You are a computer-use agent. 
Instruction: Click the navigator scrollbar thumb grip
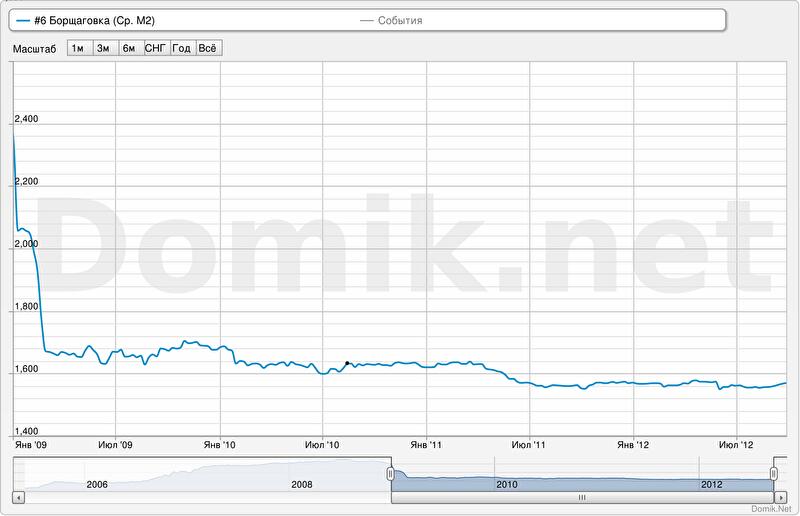coord(582,496)
